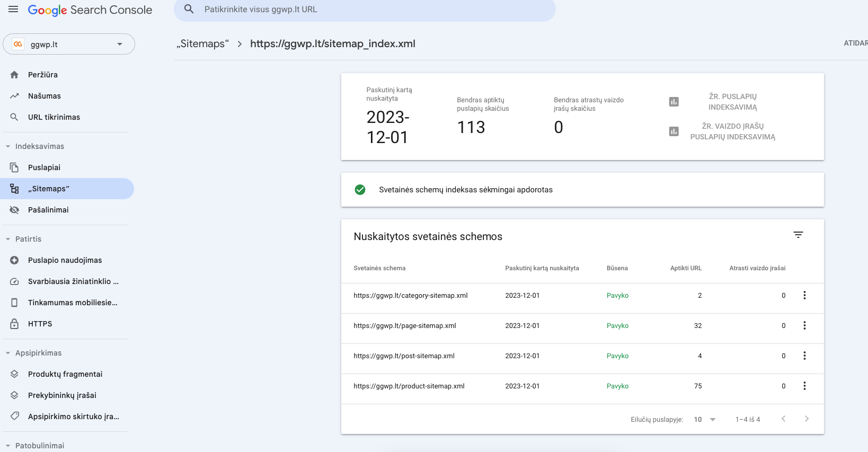Click the Tinkamumas mobiliesiems phone icon
Image resolution: width=868 pixels, height=452 pixels.
(x=14, y=303)
